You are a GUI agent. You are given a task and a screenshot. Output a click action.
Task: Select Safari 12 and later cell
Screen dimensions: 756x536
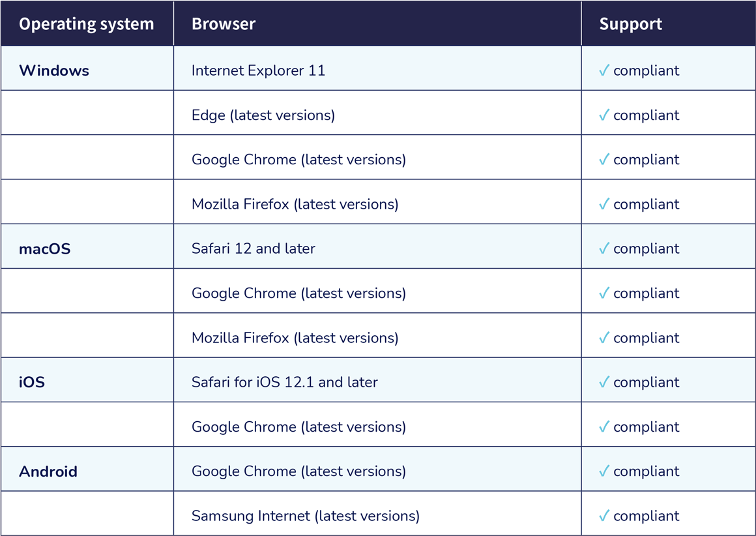click(x=377, y=246)
